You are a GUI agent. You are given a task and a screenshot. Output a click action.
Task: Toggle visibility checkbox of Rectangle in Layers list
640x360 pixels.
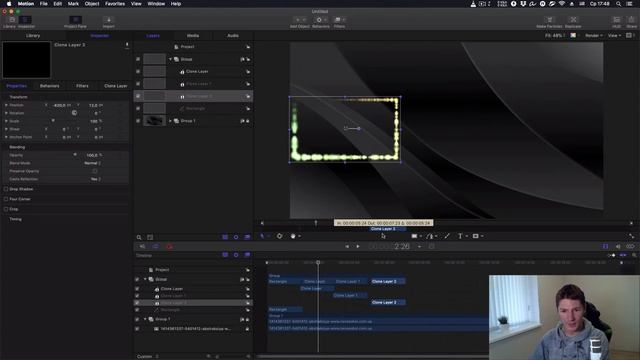[x=138, y=109]
